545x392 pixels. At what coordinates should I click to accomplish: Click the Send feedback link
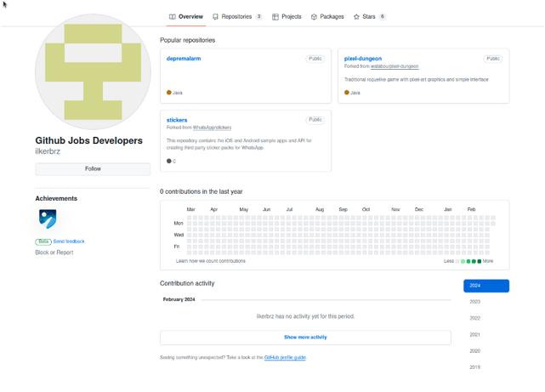(69, 241)
